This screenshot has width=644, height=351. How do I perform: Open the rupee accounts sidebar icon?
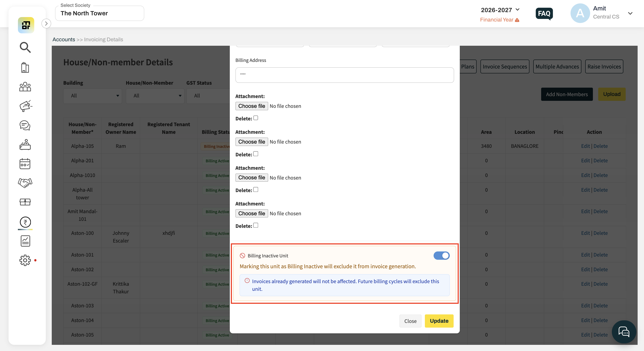coord(25,222)
